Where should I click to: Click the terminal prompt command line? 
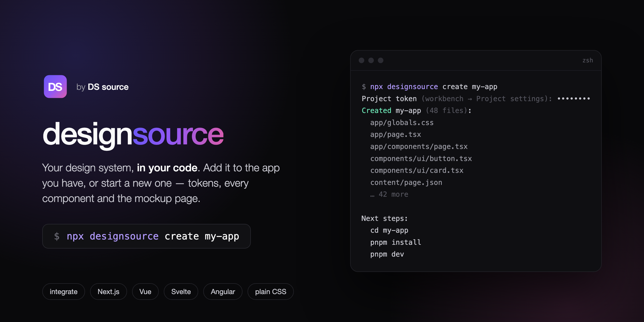coord(429,87)
